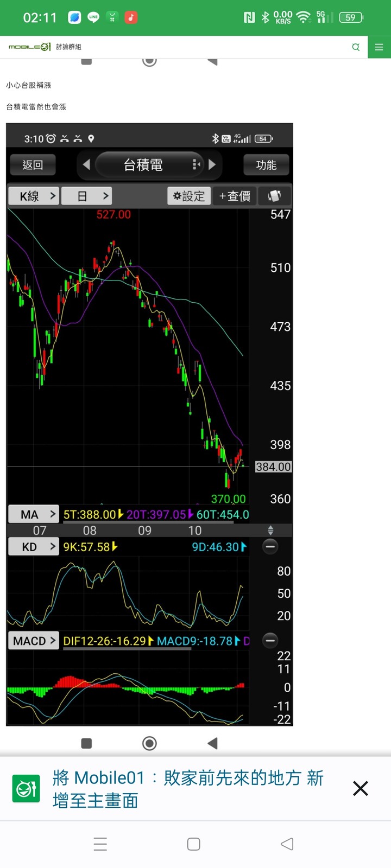This screenshot has width=391, height=868.
Task: Collapse the KD panel with minus button
Action: (270, 546)
